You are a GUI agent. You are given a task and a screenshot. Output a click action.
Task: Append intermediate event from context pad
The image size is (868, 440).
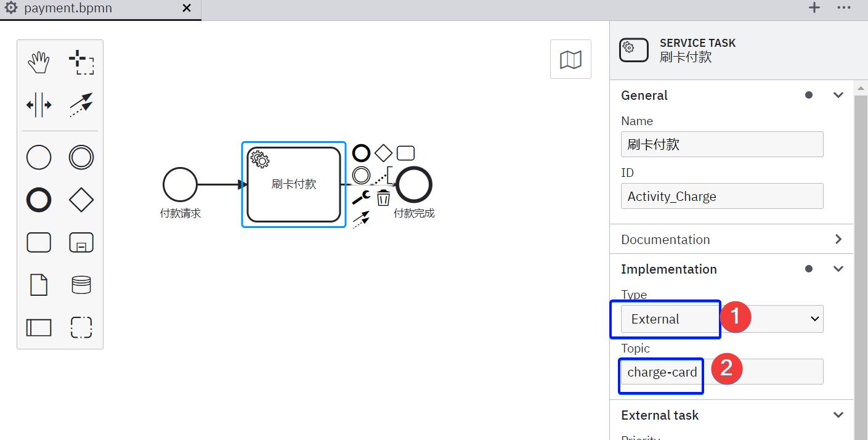pyautogui.click(x=361, y=175)
